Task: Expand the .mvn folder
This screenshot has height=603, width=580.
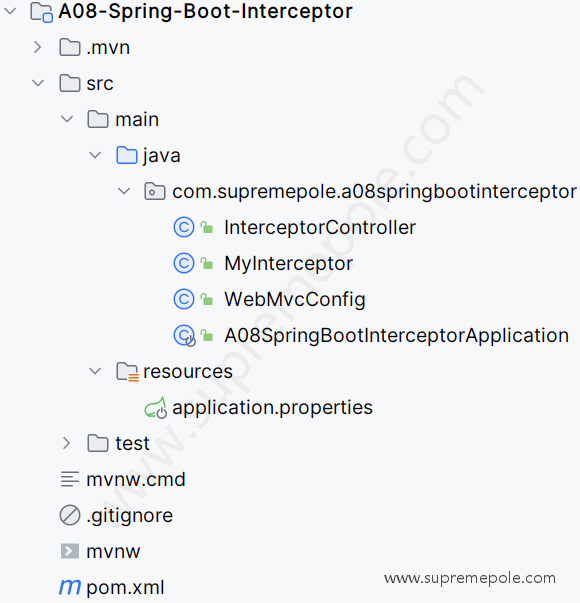Action: (37, 47)
